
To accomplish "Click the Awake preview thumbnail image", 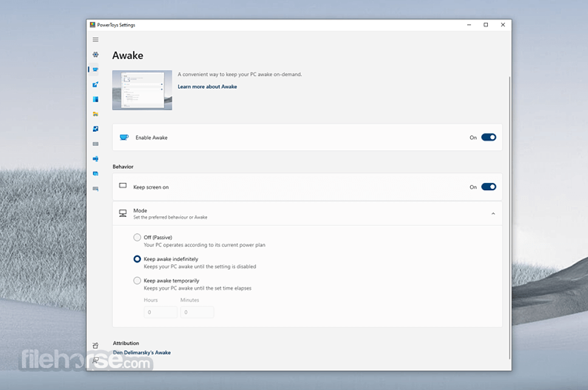I will pyautogui.click(x=142, y=90).
